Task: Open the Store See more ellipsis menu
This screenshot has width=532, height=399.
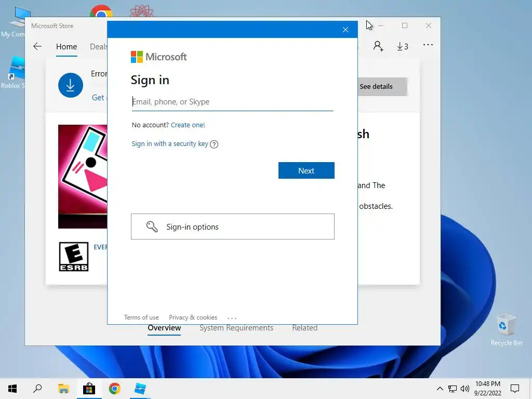Action: (428, 45)
